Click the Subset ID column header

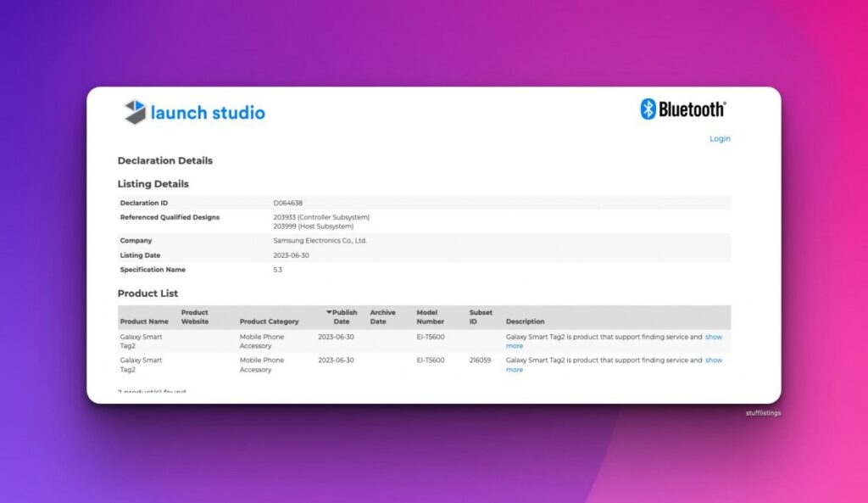point(480,317)
